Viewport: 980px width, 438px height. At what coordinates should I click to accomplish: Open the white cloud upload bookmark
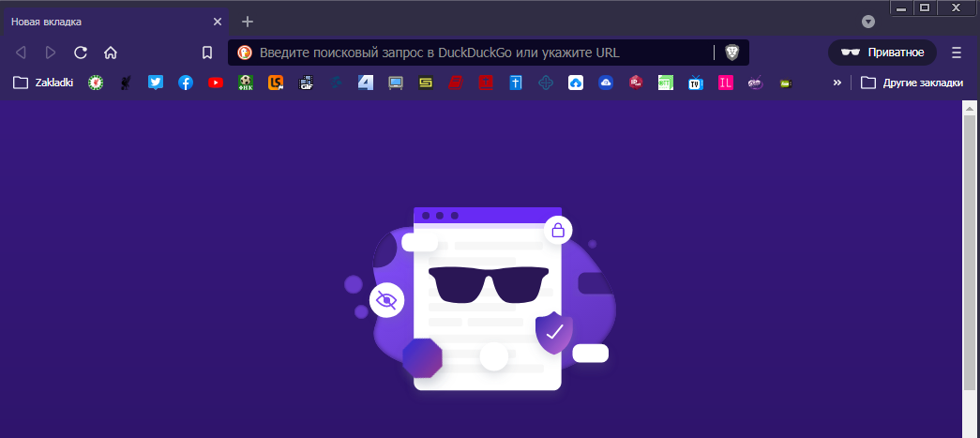(x=576, y=83)
